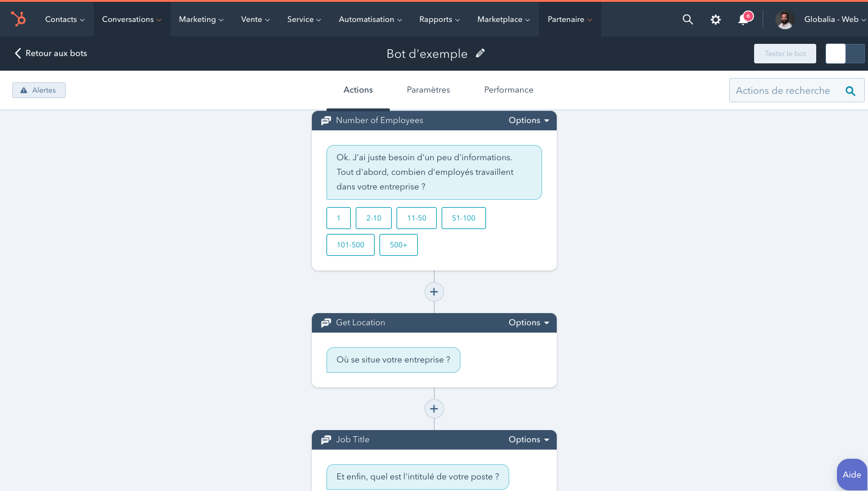Image resolution: width=868 pixels, height=491 pixels.
Task: Switch to the Performance tab
Action: coord(509,90)
